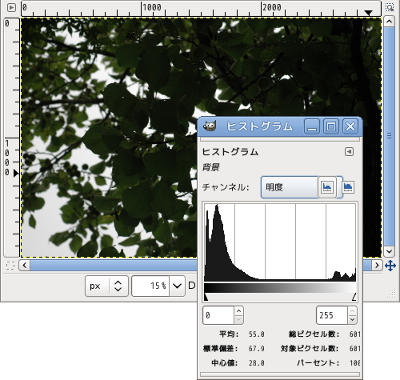
Task: Open the channel dropdown showing 明度
Action: pyautogui.click(x=289, y=187)
